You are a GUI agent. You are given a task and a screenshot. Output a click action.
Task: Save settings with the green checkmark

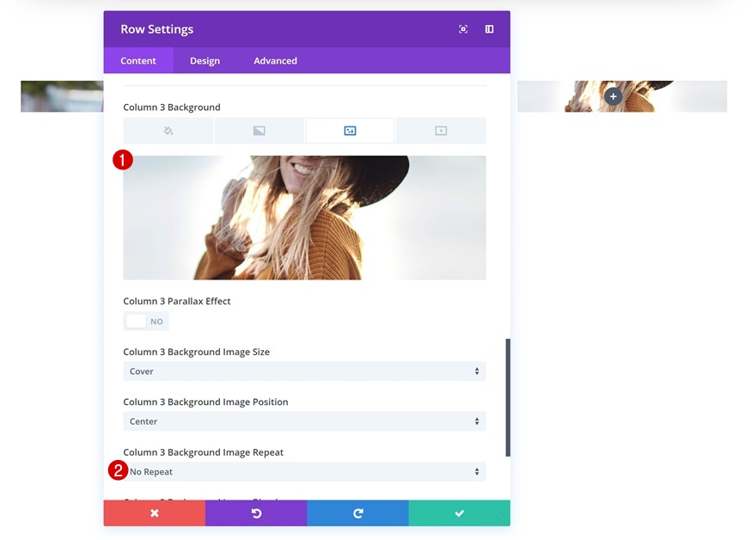point(459,513)
